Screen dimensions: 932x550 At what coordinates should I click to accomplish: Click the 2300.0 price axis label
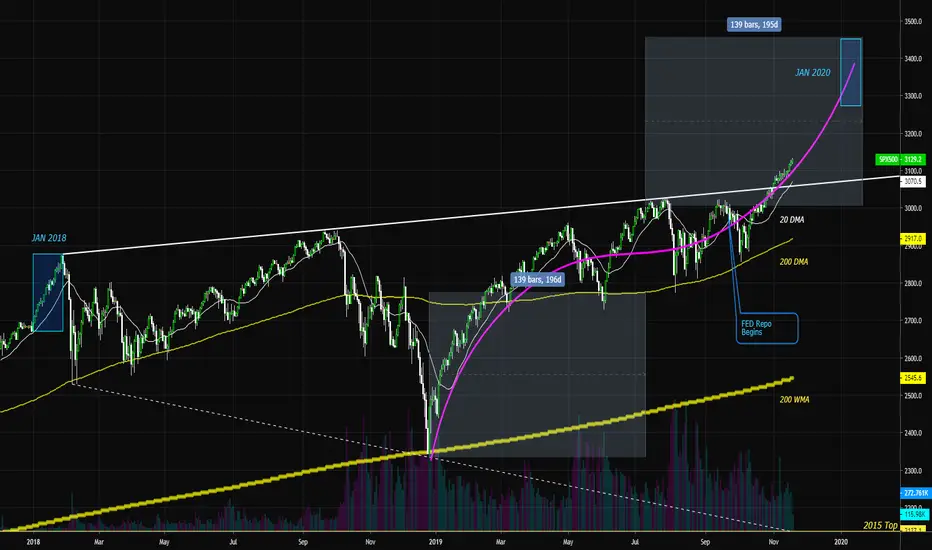913,471
